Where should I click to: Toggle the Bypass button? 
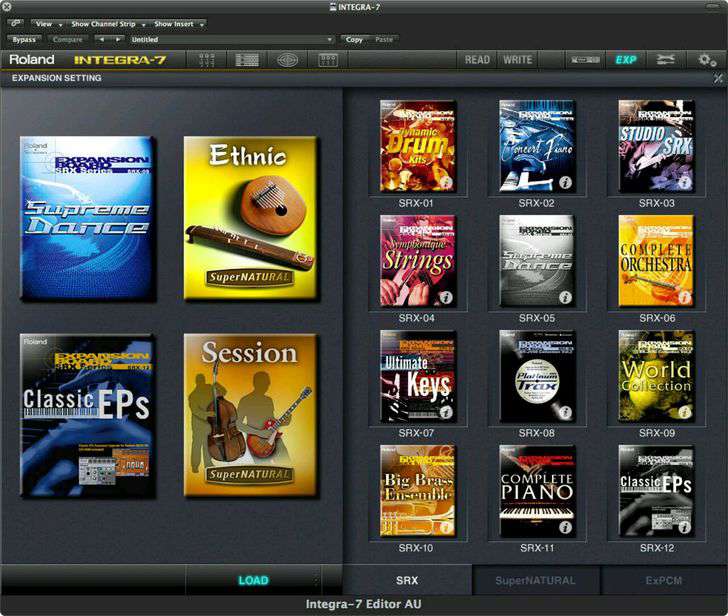click(x=24, y=40)
